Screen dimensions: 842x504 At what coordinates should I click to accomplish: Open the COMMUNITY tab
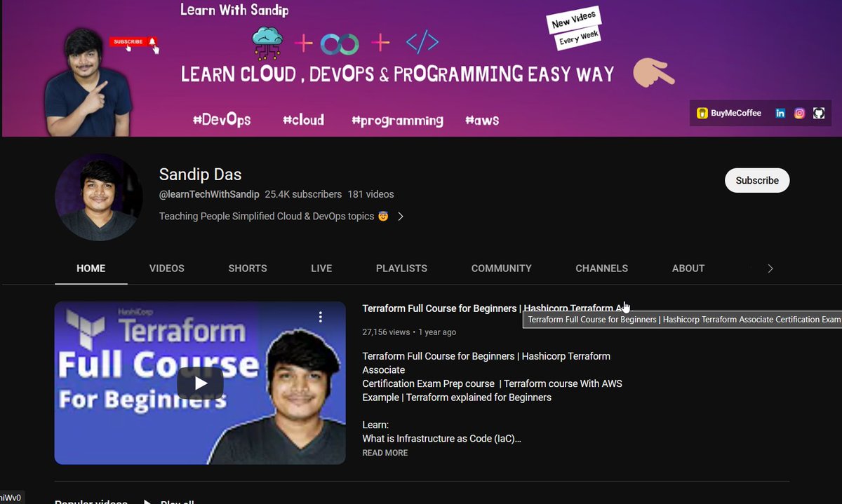502,268
